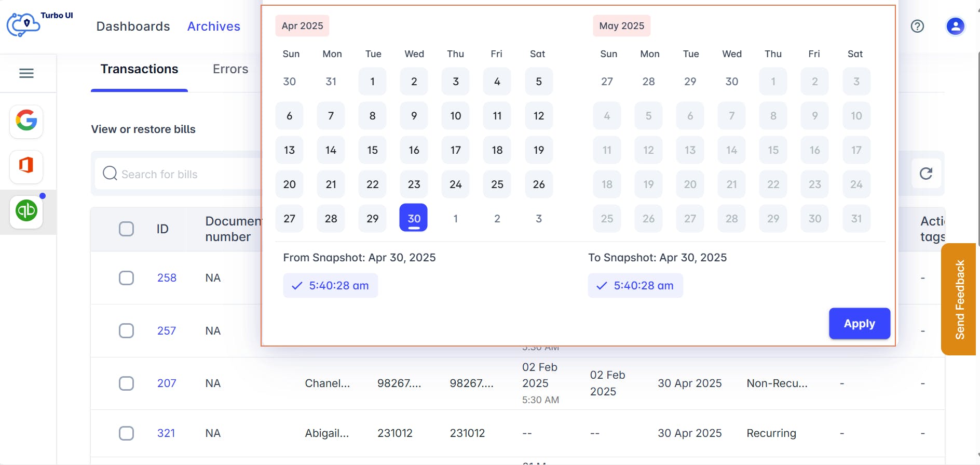Screen dimensions: 980x465
Task: Go to Archives
Action: [214, 26]
